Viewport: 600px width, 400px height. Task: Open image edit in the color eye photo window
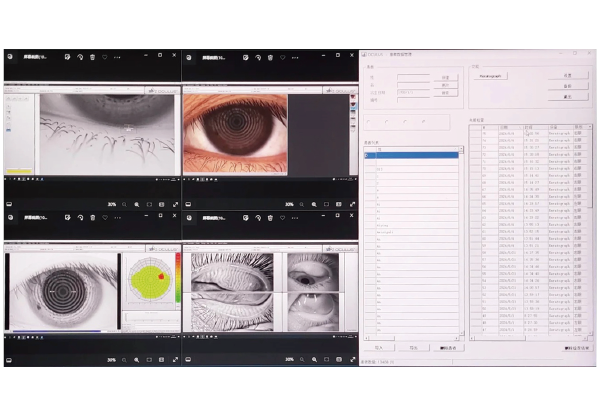click(x=245, y=57)
